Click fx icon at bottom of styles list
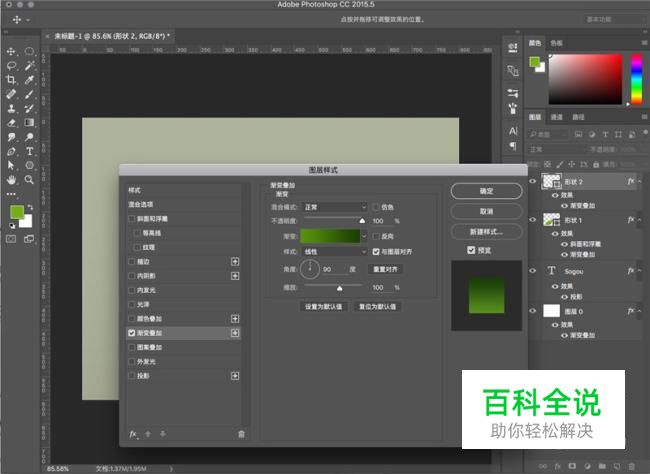 tap(133, 434)
